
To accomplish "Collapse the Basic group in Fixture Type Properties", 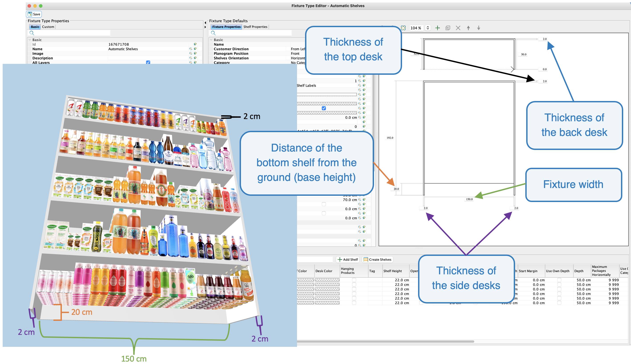I will pyautogui.click(x=30, y=40).
